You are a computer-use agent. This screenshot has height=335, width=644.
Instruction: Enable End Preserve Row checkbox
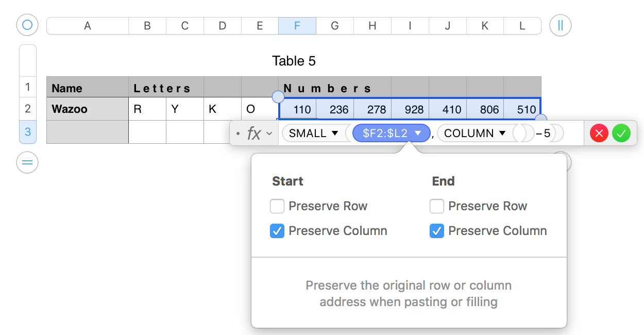point(437,207)
